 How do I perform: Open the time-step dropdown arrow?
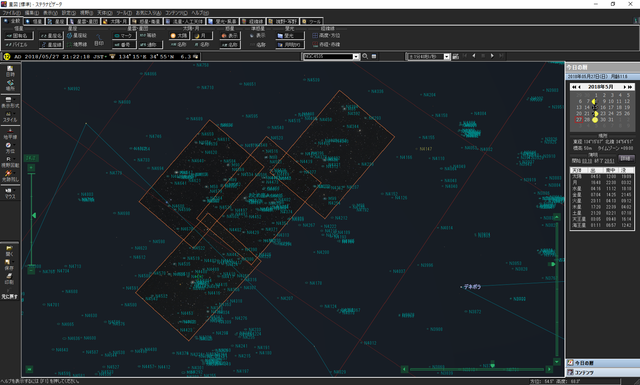[x=447, y=57]
